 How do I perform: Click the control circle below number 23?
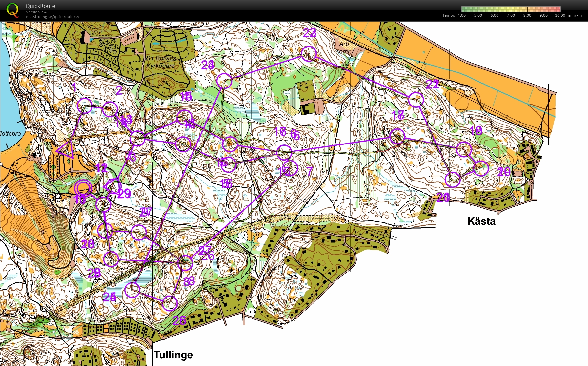(x=309, y=54)
